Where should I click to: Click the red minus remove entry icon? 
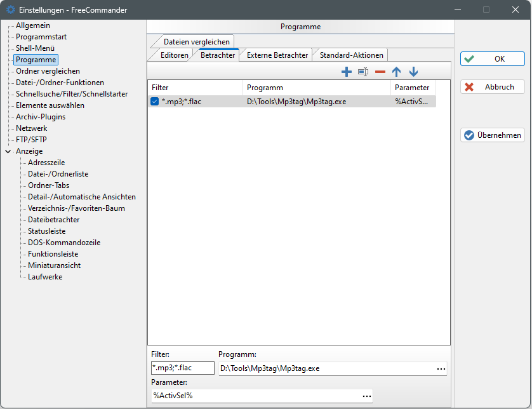coord(380,72)
